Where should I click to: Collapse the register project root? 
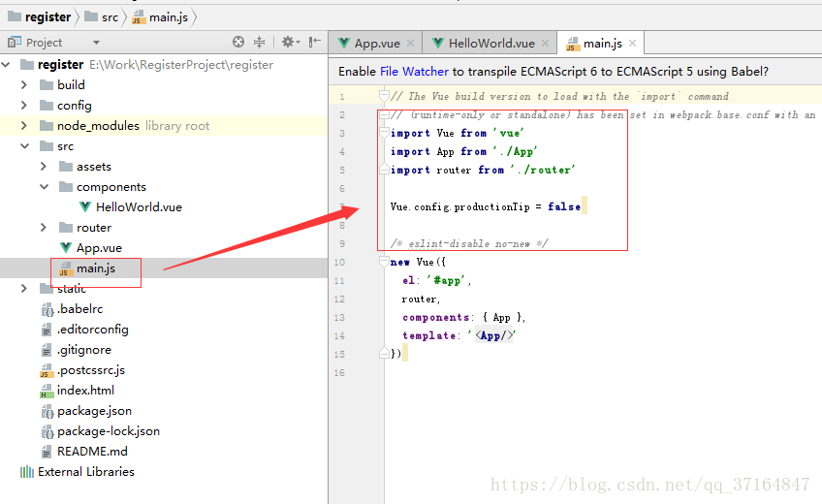[6, 64]
